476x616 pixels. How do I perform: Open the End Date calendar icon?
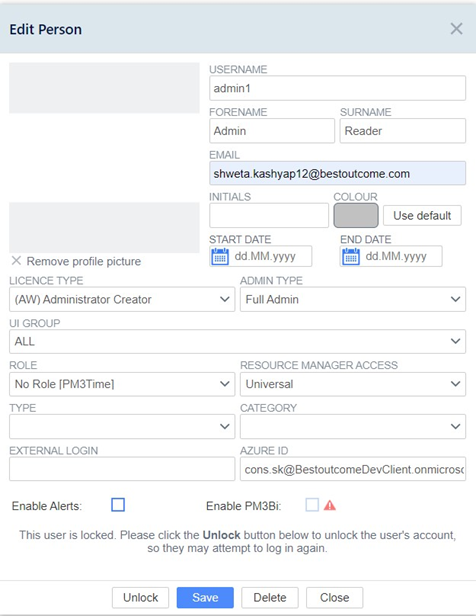point(351,257)
